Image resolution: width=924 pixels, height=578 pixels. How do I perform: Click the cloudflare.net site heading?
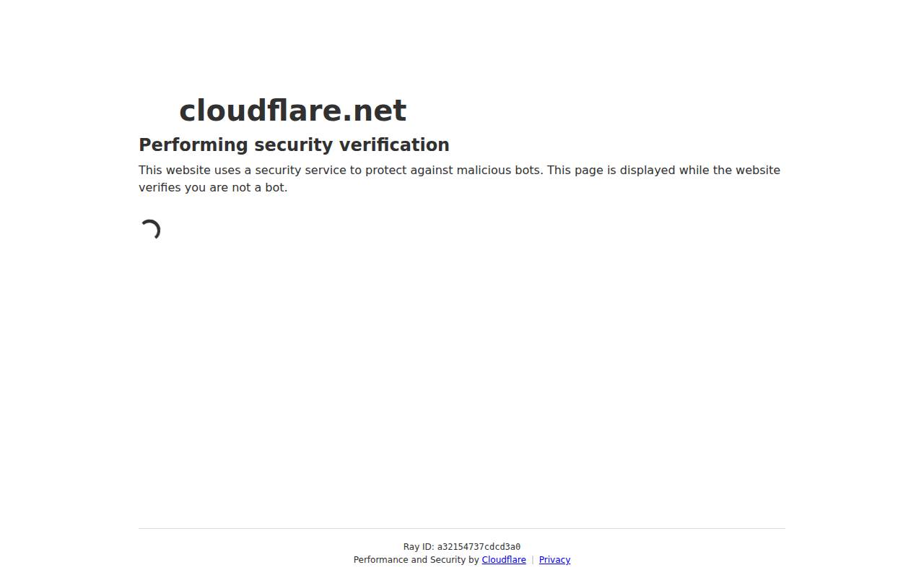pos(293,111)
